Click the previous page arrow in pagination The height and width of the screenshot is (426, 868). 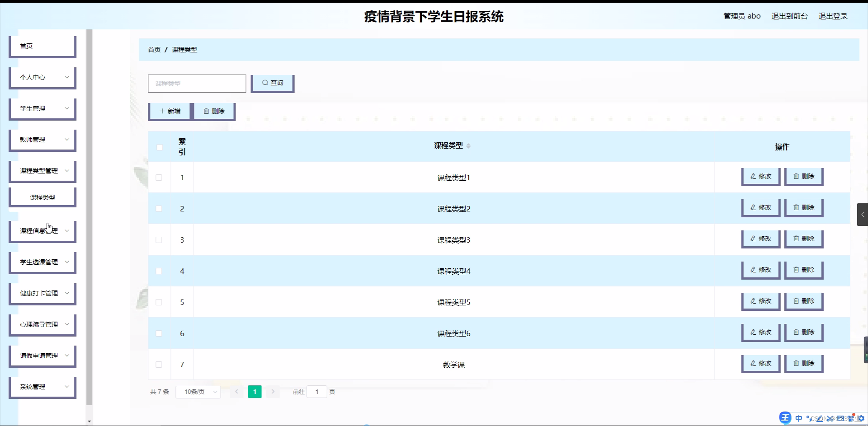237,392
